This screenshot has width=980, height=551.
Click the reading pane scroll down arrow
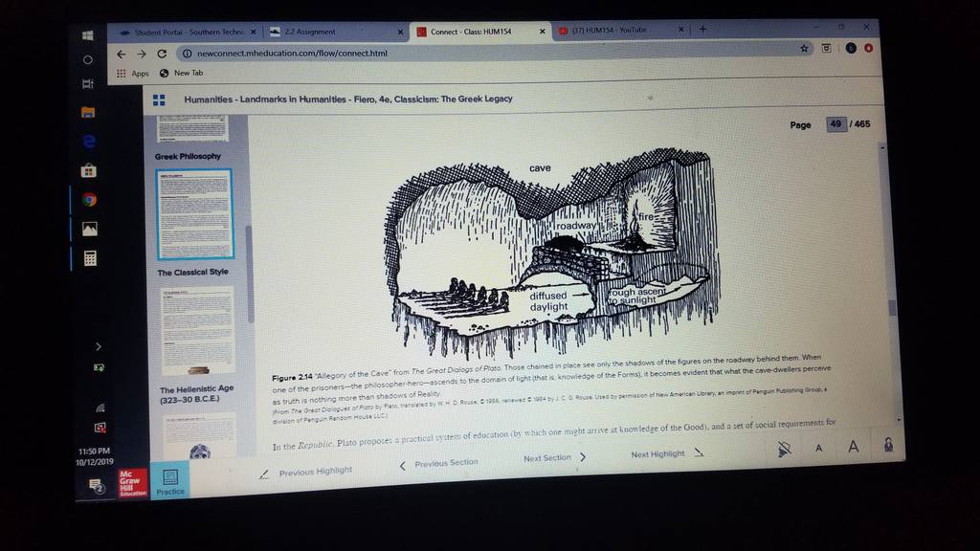pos(899,420)
